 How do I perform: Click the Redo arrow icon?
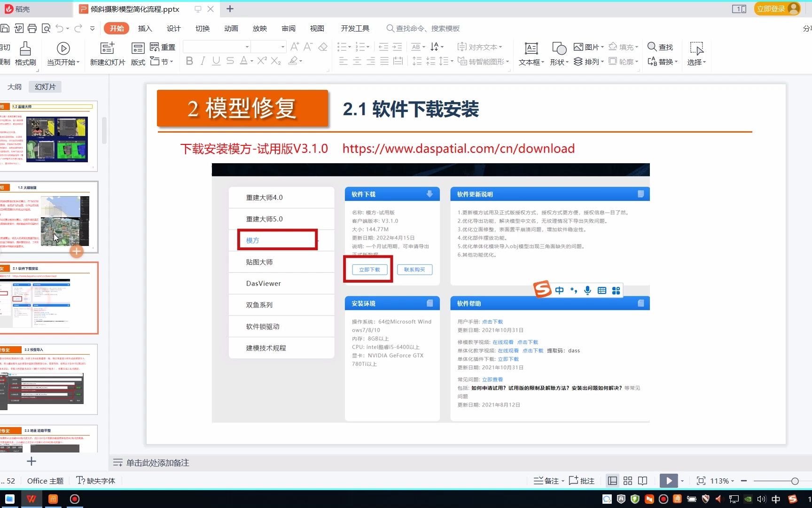pos(78,28)
